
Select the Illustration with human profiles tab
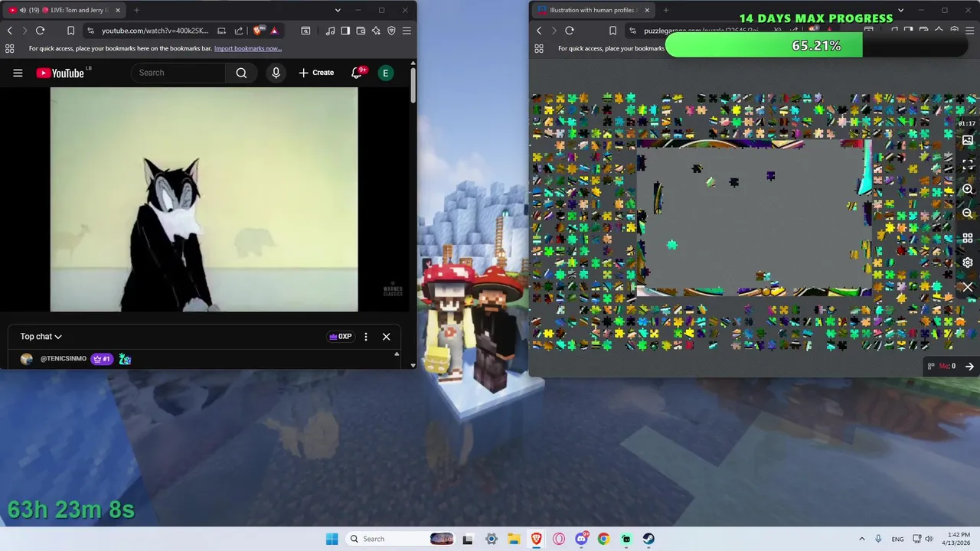[593, 10]
